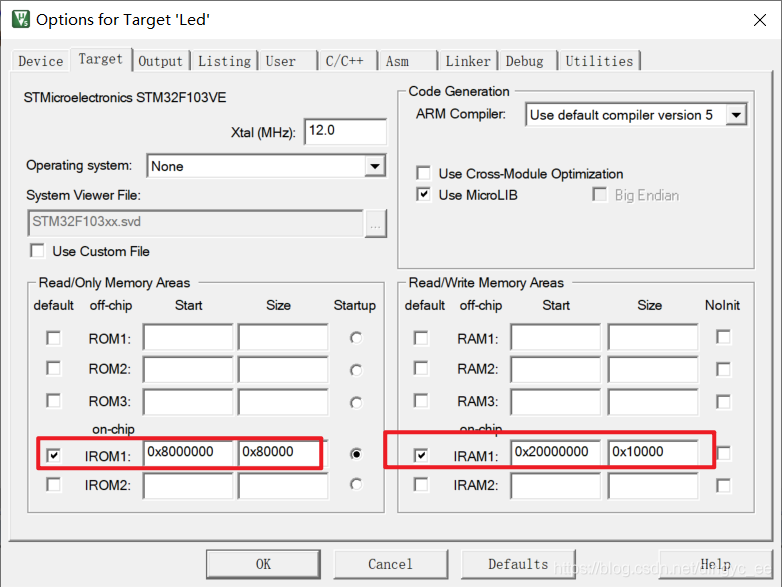Screen dimensions: 782x587
Task: Check the RAM2 default checkbox
Action: click(421, 369)
